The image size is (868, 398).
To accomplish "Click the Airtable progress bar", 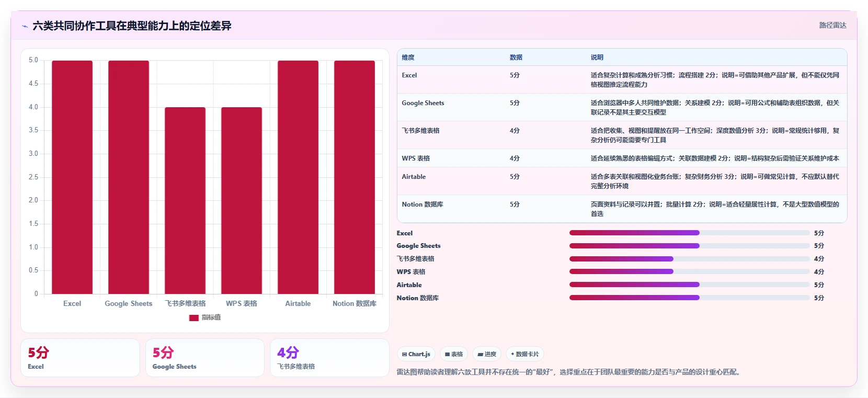I will [x=689, y=285].
